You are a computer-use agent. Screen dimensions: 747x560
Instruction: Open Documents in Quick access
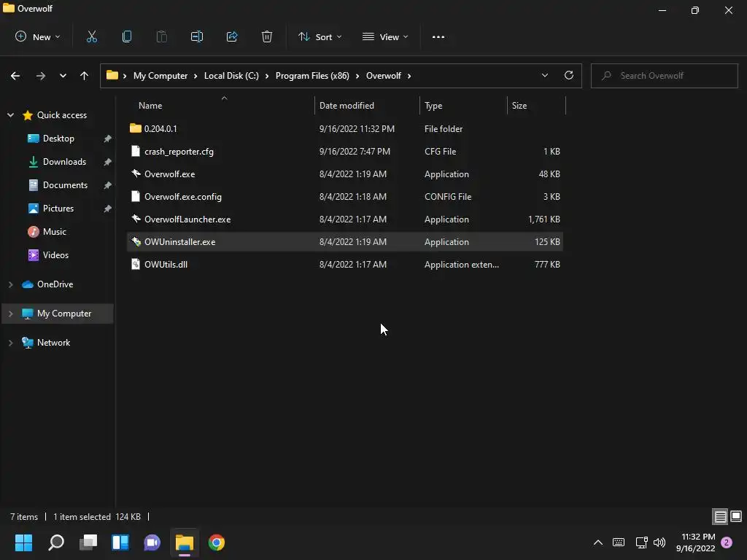tap(65, 184)
